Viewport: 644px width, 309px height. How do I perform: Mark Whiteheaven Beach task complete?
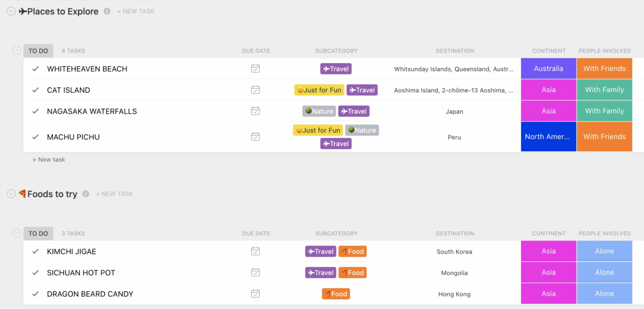click(x=36, y=69)
